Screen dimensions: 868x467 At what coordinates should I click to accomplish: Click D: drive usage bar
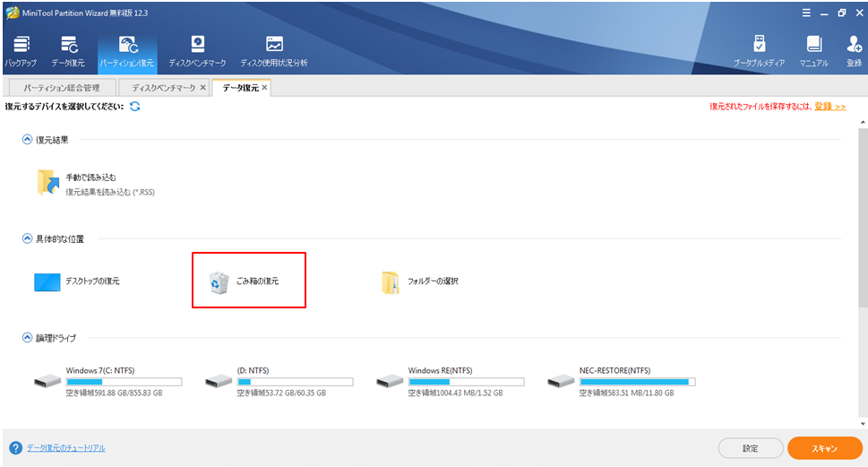[295, 382]
